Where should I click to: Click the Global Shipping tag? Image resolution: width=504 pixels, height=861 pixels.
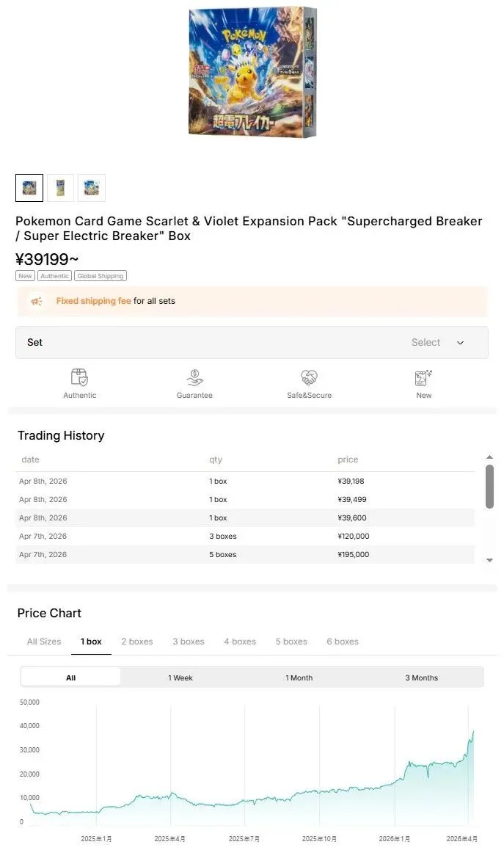pyautogui.click(x=101, y=276)
